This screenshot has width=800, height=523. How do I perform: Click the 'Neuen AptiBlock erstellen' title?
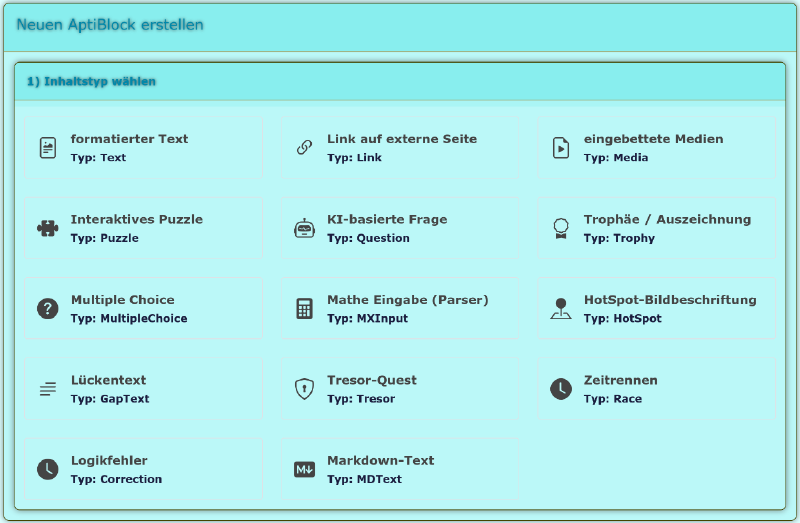click(x=110, y=24)
